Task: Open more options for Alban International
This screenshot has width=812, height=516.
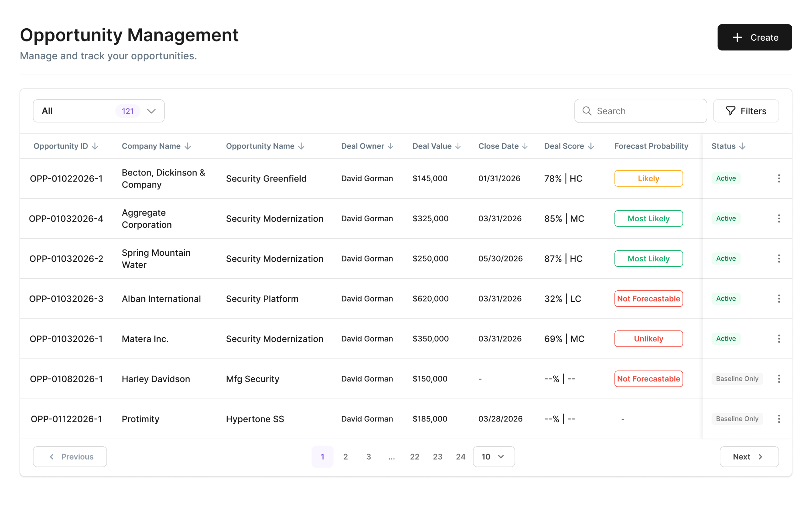Action: (x=779, y=299)
